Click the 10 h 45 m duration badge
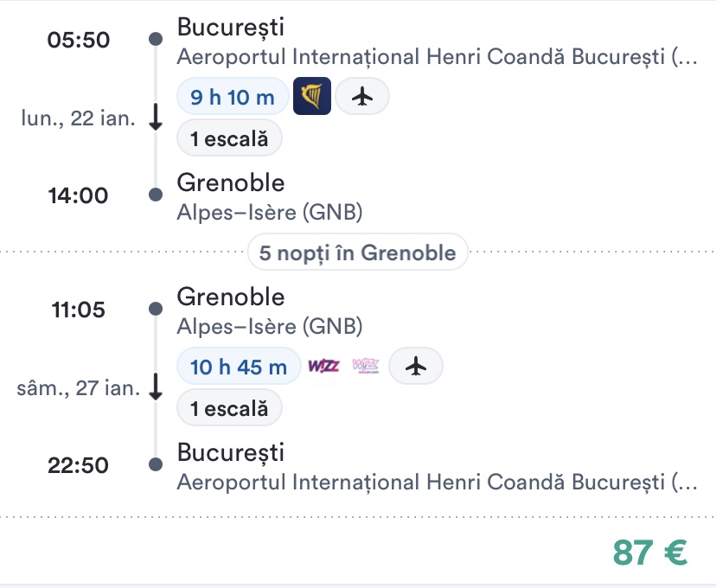The image size is (716, 588). coord(238,367)
